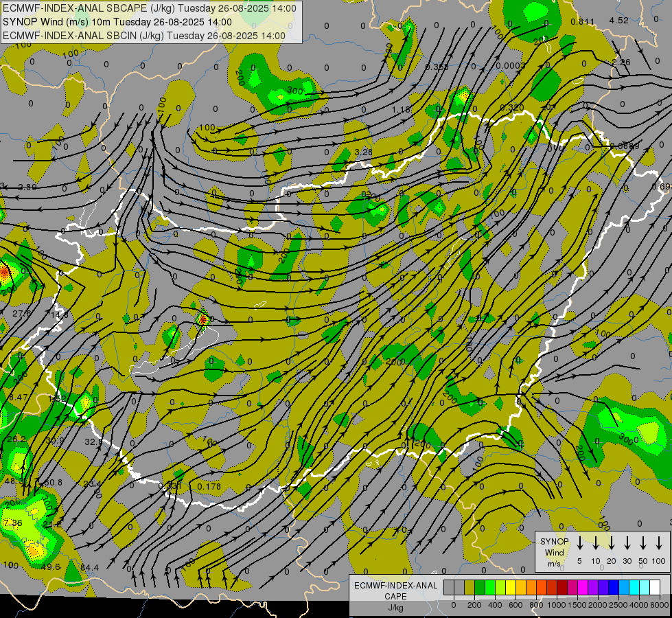Image resolution: width=672 pixels, height=618 pixels.
Task: Click the map value '0.320'
Action: click(x=511, y=107)
